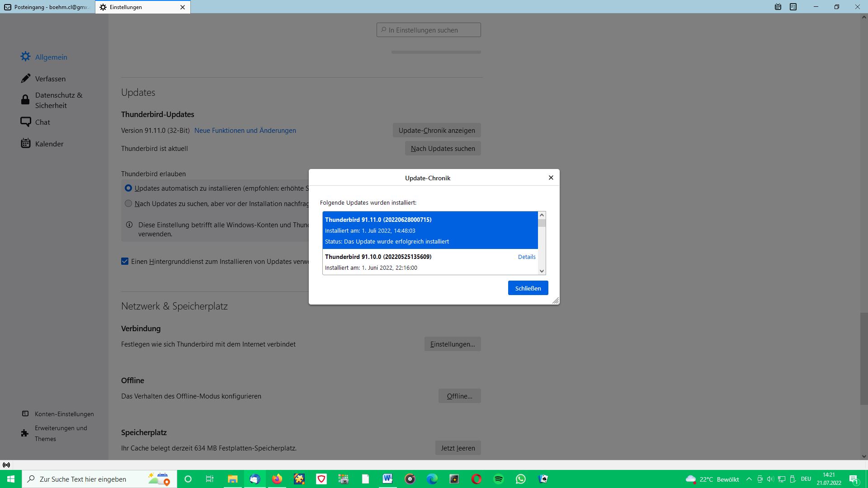Click calendar icon in top title bar
Viewport: 868px width, 488px height.
pyautogui.click(x=778, y=7)
